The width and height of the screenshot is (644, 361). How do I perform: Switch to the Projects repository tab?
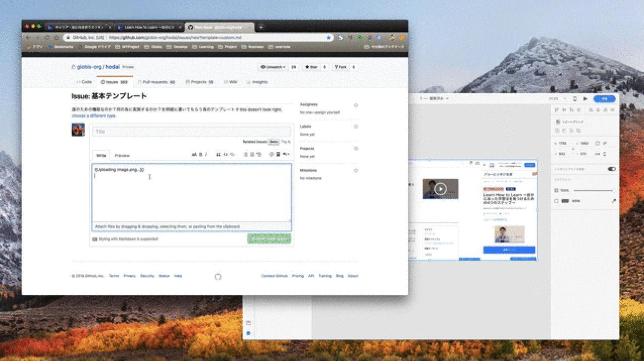199,82
